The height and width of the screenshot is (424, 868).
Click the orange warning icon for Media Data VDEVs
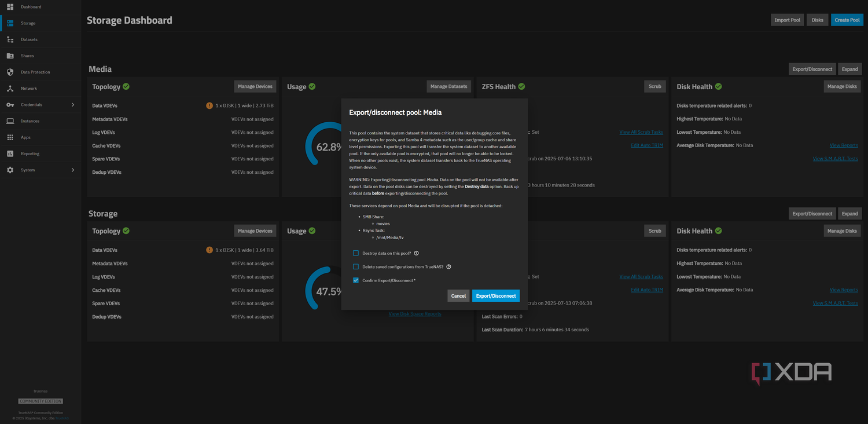coord(209,105)
